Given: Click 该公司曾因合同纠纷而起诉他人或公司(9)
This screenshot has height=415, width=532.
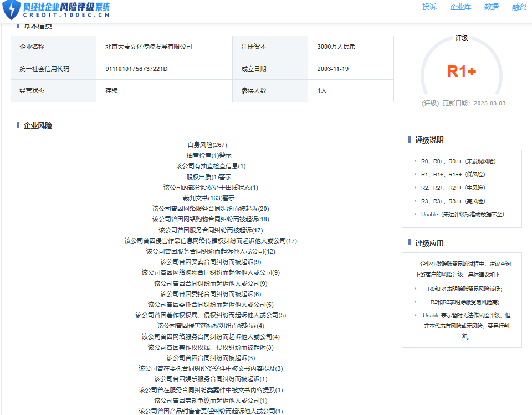Looking at the screenshot, I should click(x=211, y=284).
